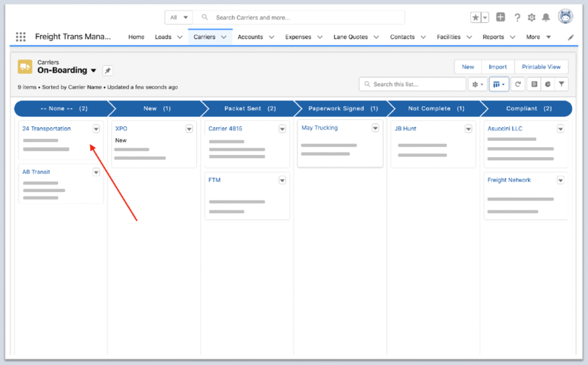Viewport: 588px width, 365px height.
Task: Click the Help question mark icon
Action: [517, 17]
